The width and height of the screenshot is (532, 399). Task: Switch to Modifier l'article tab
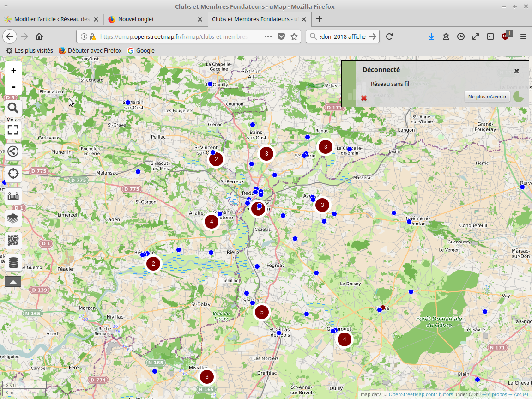[51, 19]
